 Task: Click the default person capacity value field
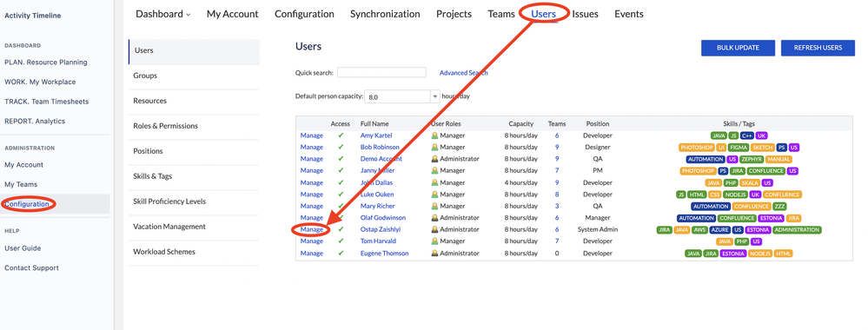coord(397,96)
